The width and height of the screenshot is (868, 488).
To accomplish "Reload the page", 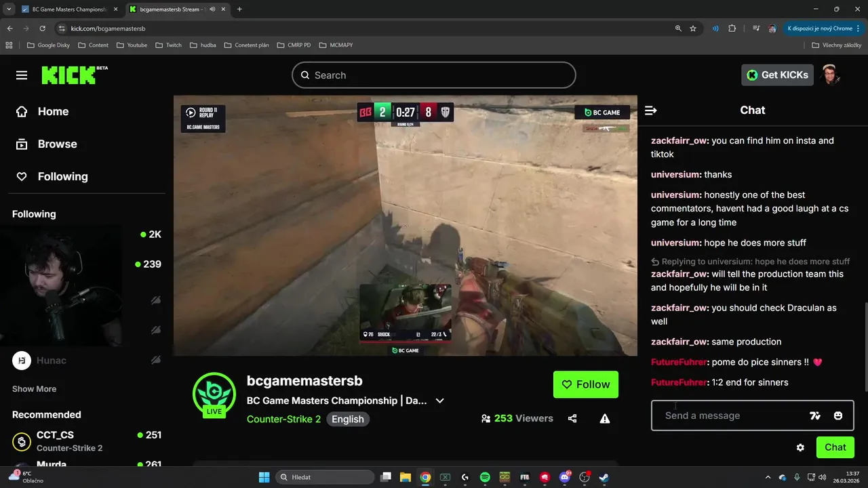I will [x=42, y=28].
